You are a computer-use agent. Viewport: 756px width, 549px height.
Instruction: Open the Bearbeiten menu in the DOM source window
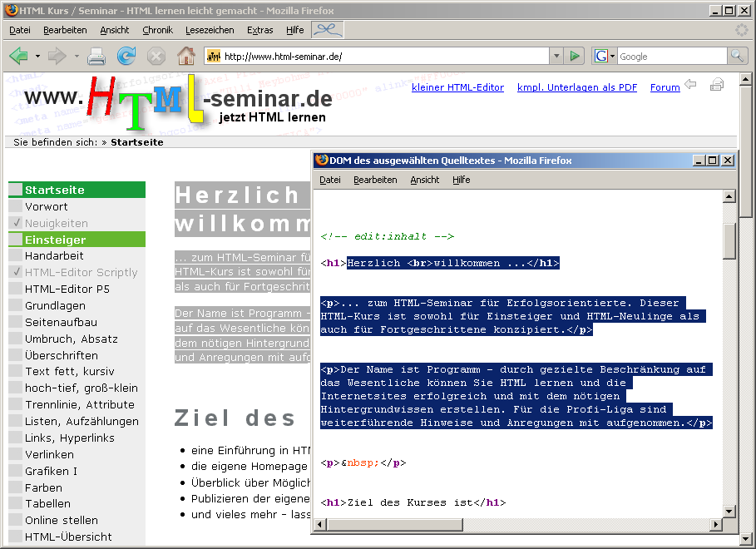coord(375,180)
